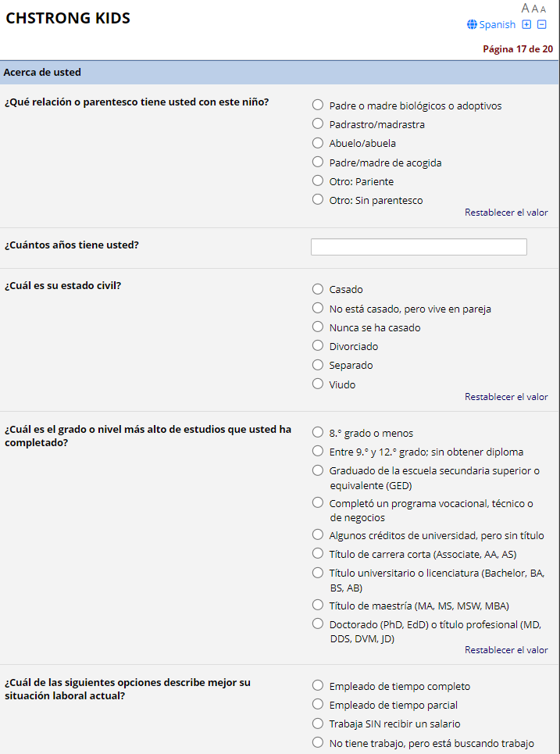Select 'Padre o madre biológicos o adoptivos'
Screen dimensions: 560x754
(318, 105)
